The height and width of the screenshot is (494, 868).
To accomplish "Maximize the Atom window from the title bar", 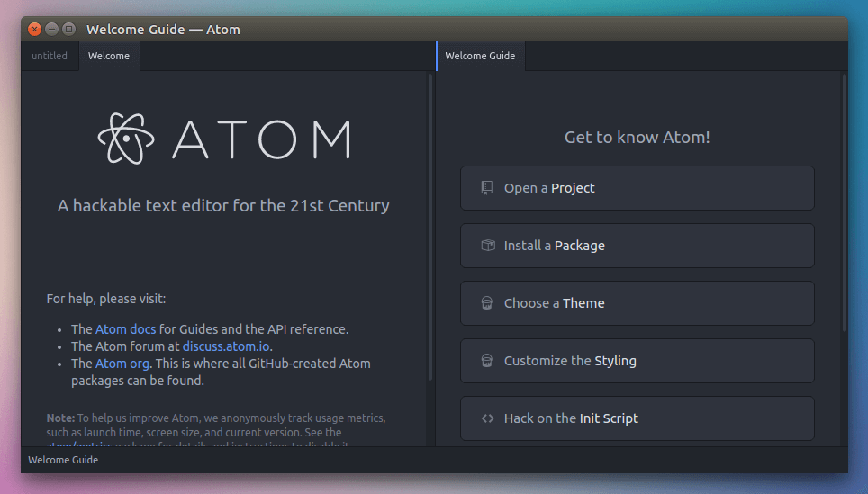I will (69, 29).
